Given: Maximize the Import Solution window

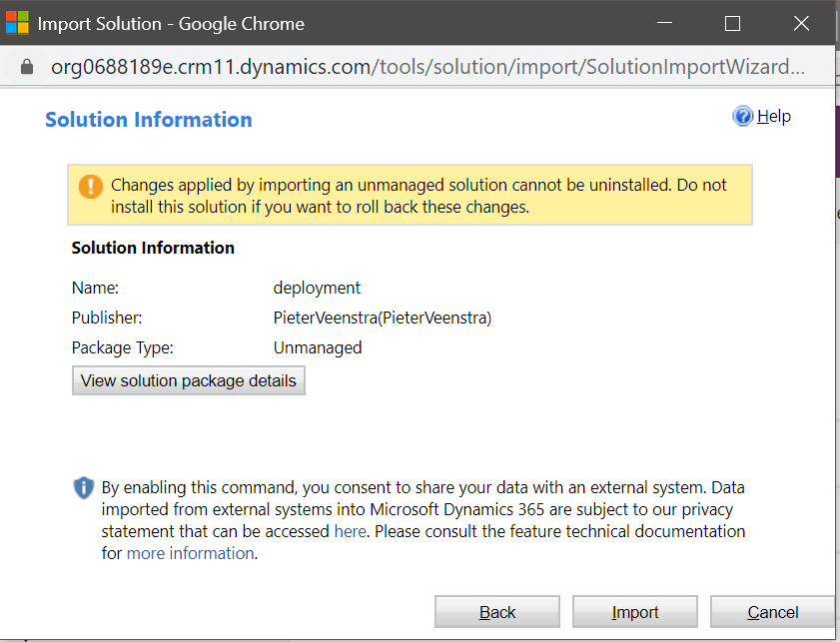Looking at the screenshot, I should (x=732, y=23).
